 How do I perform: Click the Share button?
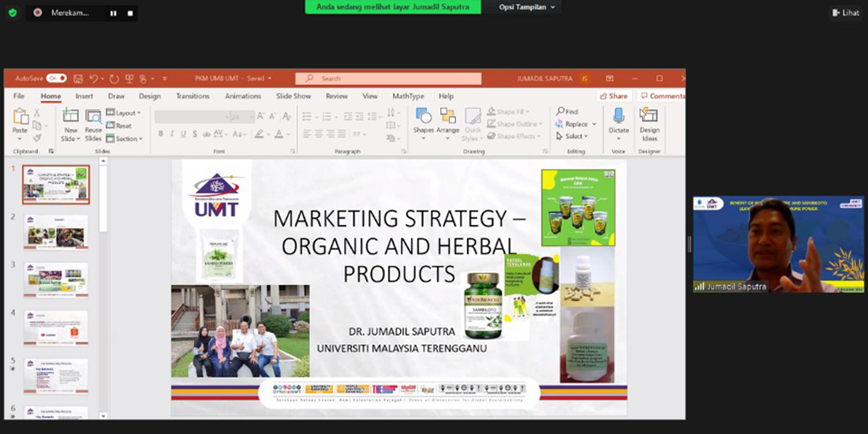click(x=613, y=96)
